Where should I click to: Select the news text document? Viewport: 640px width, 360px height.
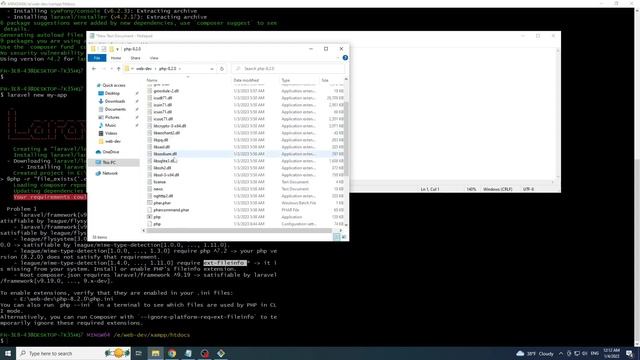pyautogui.click(x=244, y=189)
